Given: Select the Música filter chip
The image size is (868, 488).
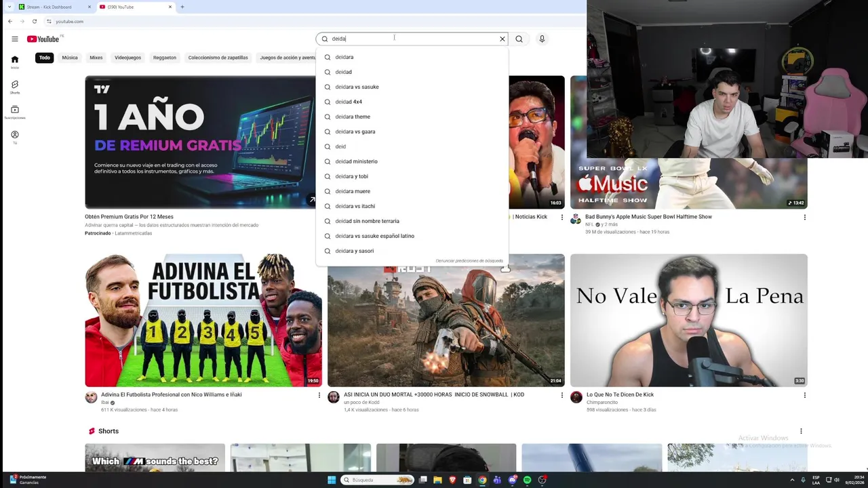Looking at the screenshot, I should tap(70, 58).
